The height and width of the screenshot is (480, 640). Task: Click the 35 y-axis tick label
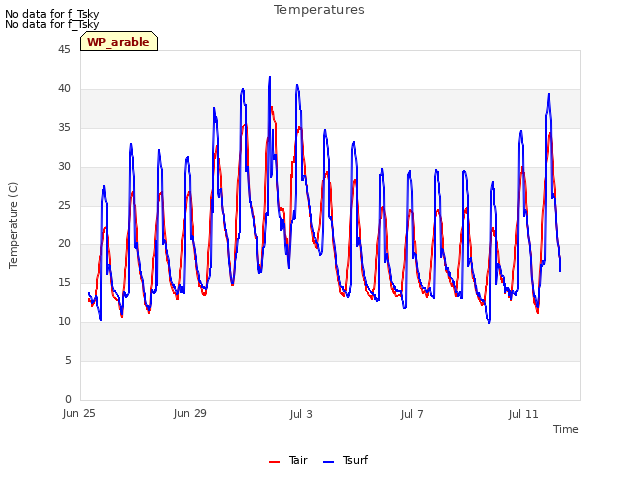tap(64, 128)
